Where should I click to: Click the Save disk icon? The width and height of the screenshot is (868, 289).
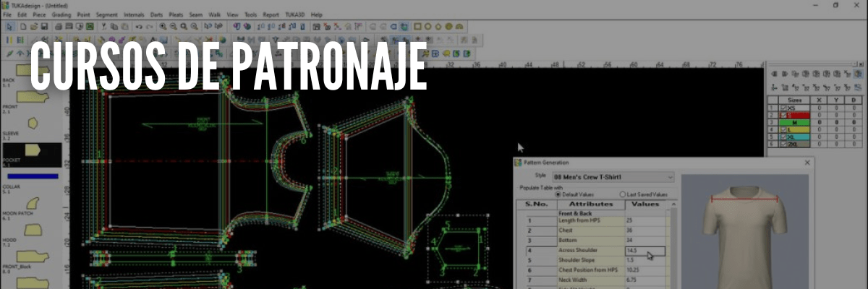click(x=44, y=27)
